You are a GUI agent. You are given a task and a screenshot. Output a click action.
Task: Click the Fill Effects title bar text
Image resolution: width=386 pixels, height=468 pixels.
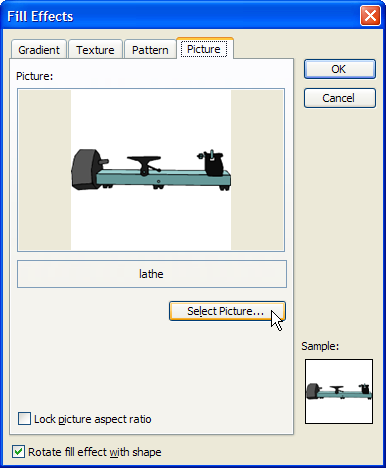coord(40,16)
